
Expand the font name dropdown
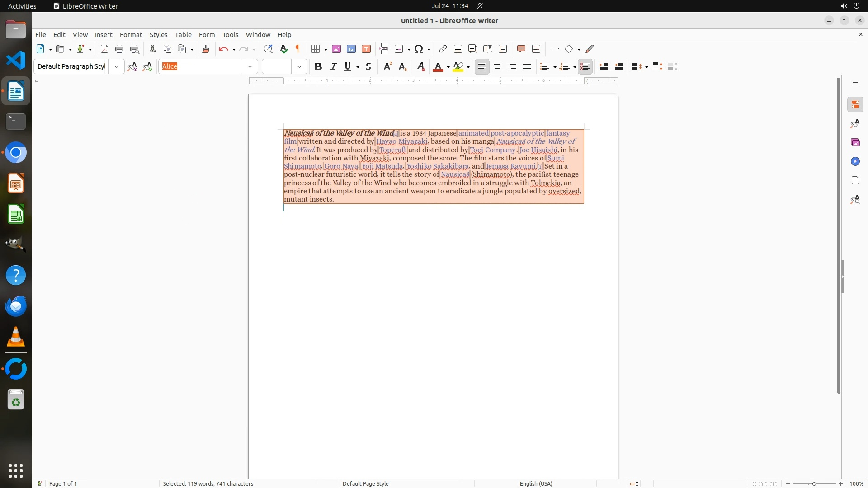[x=250, y=66]
